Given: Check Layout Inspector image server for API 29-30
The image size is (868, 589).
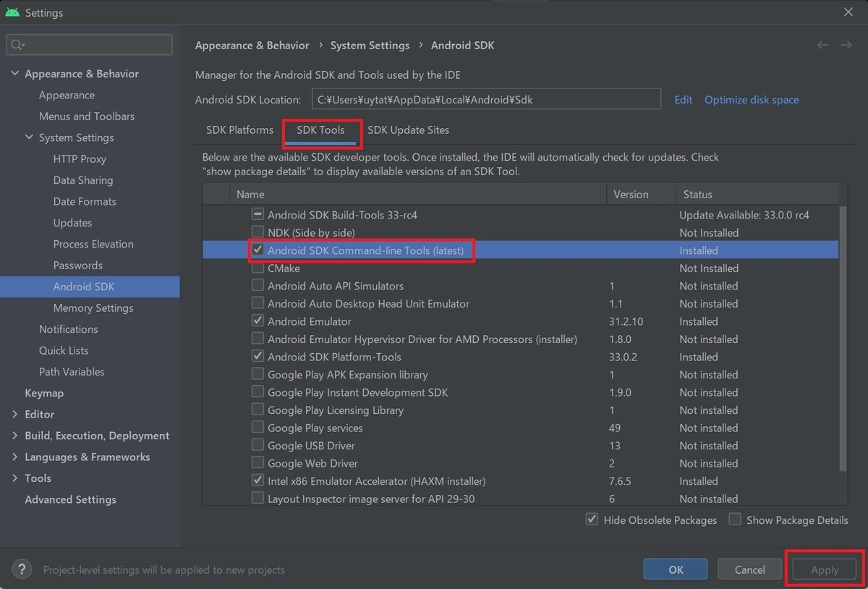Looking at the screenshot, I should (258, 499).
